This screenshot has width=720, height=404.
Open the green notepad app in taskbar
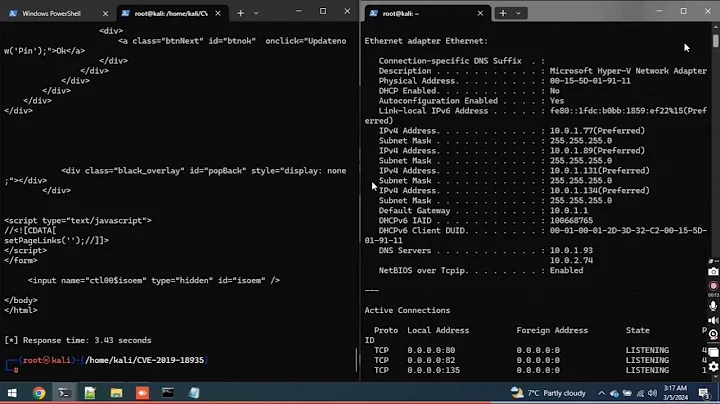pyautogui.click(x=90, y=393)
